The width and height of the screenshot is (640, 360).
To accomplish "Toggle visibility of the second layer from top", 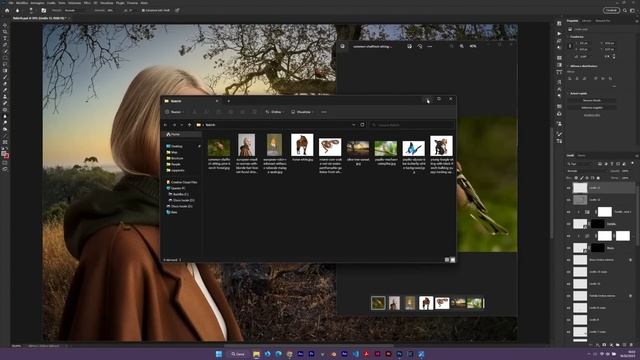I will click(x=569, y=200).
